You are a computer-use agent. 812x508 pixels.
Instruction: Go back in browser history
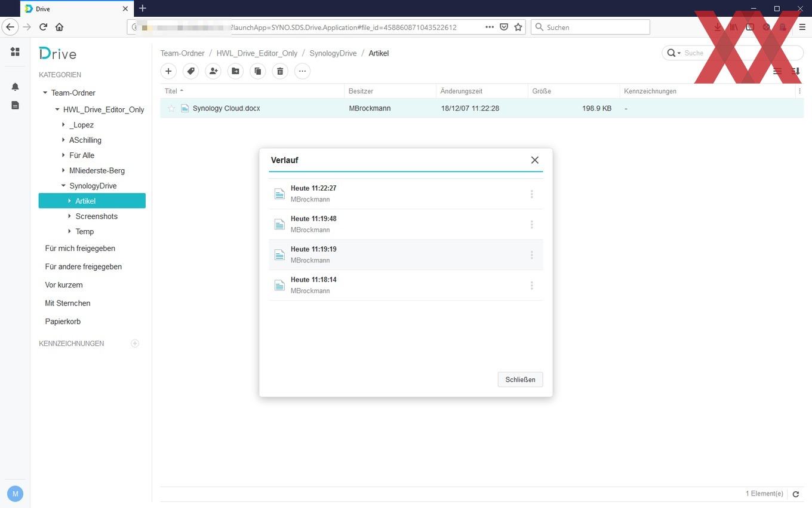click(10, 27)
